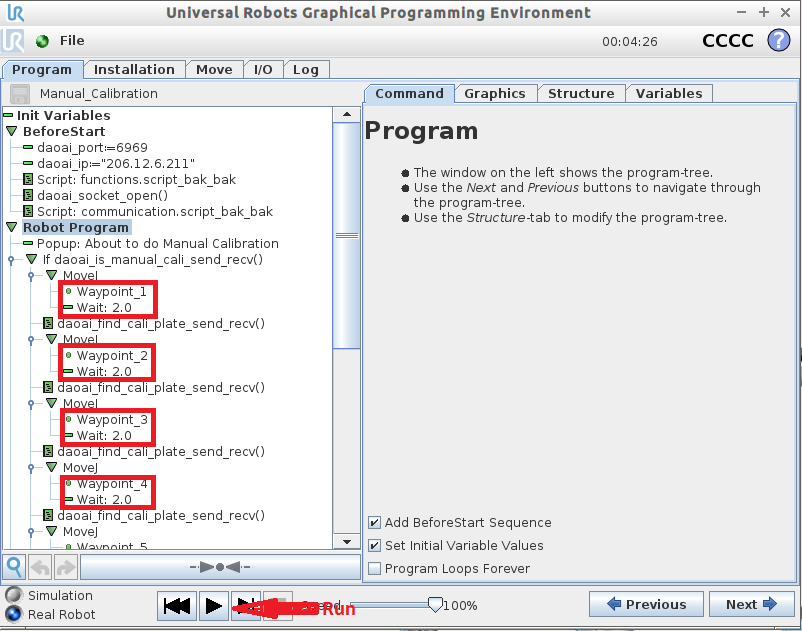802x631 pixels.
Task: Select the daoai_port:=6969 assignment node
Action: [x=85, y=148]
